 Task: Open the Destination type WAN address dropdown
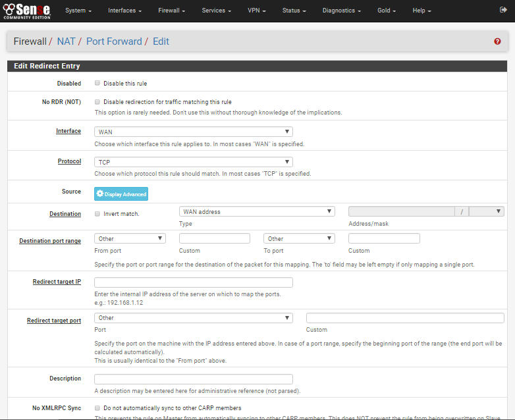[257, 212]
